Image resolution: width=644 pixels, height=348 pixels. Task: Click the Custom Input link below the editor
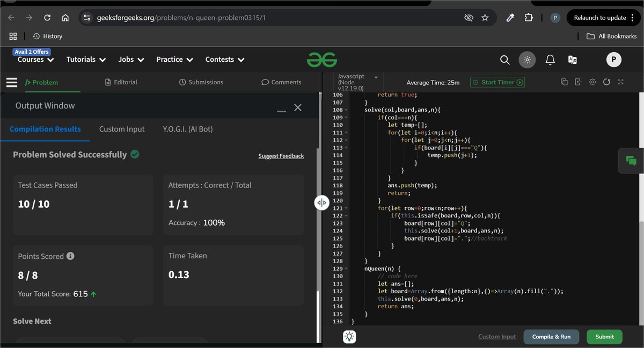(497, 337)
